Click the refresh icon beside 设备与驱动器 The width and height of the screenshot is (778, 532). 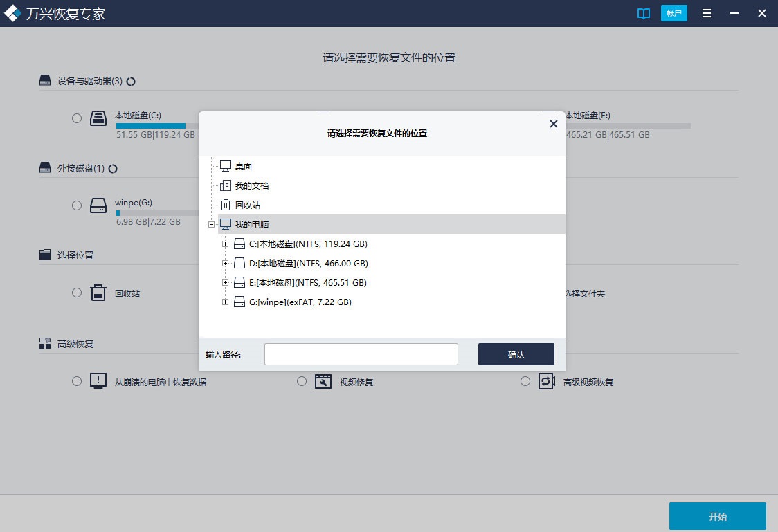[x=131, y=82]
